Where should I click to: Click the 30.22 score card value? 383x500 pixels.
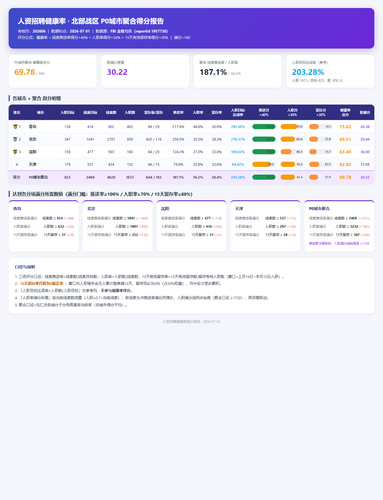click(117, 72)
